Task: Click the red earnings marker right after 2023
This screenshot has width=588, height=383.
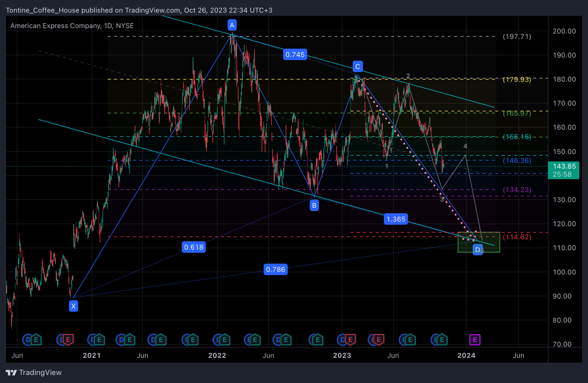Action: [x=350, y=340]
